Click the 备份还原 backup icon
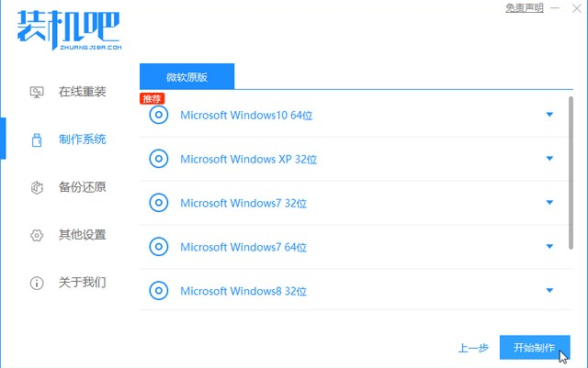The height and width of the screenshot is (368, 588). [x=38, y=187]
